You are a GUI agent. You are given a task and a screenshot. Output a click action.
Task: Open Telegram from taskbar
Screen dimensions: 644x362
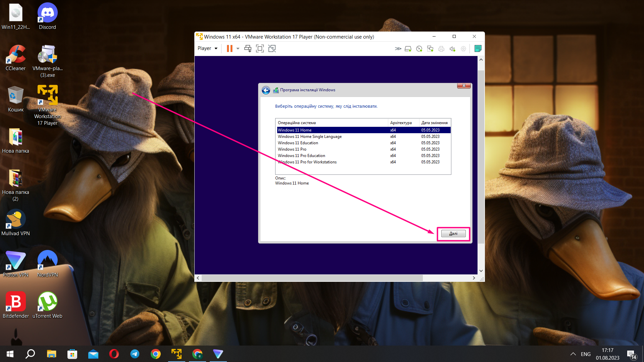coord(135,354)
